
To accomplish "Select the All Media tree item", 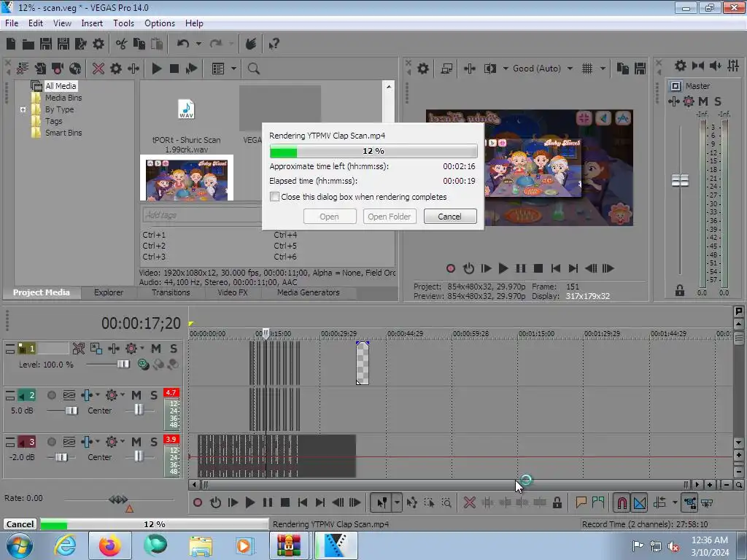I will point(61,86).
